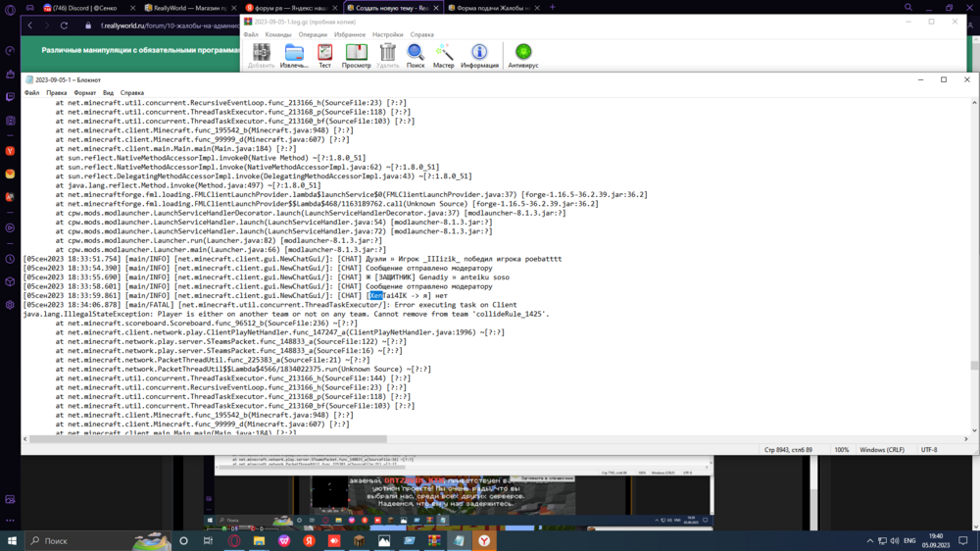This screenshot has height=551, width=980.
Task: Click the "UTF-8" encoding in status bar
Action: 929,450
